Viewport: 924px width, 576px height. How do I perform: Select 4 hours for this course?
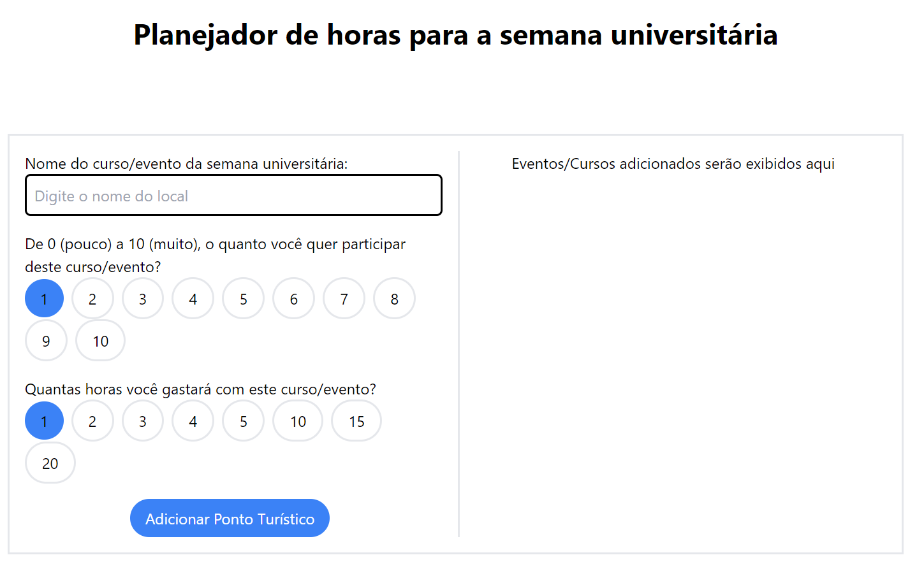coord(193,421)
